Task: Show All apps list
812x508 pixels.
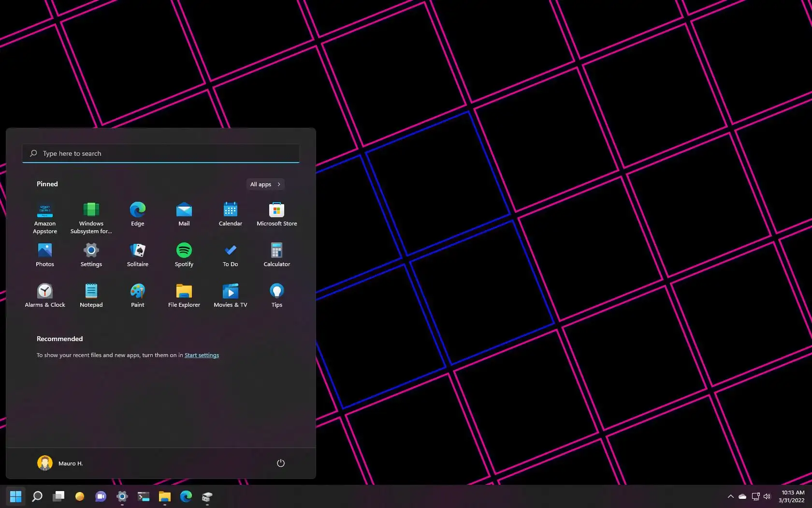Action: (265, 184)
